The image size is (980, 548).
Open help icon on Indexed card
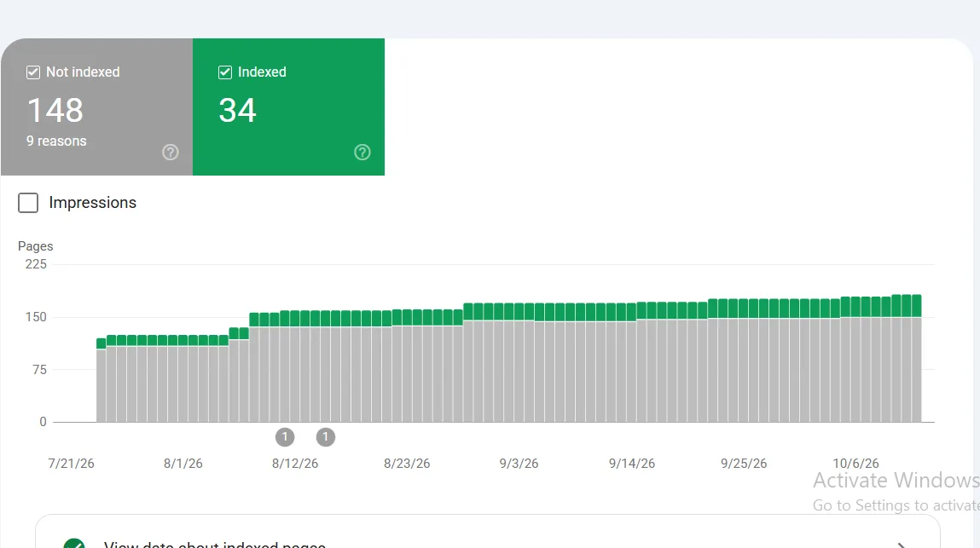click(x=362, y=152)
